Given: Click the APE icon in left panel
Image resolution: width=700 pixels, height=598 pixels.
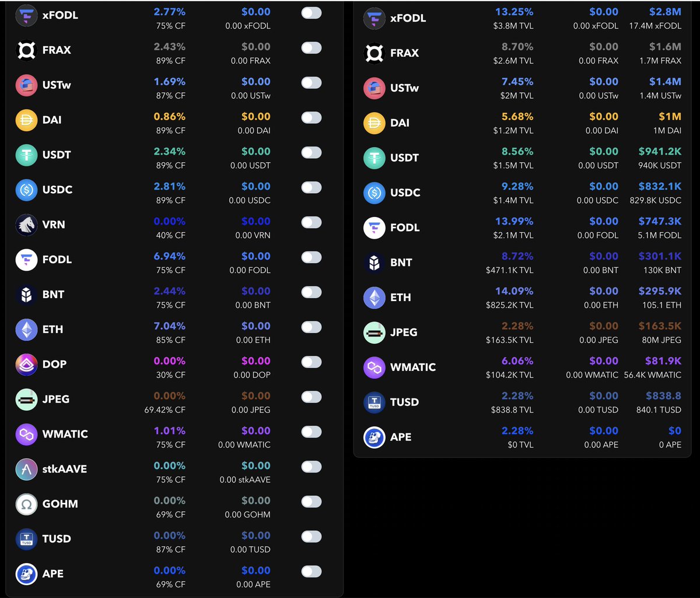Looking at the screenshot, I should [x=26, y=574].
